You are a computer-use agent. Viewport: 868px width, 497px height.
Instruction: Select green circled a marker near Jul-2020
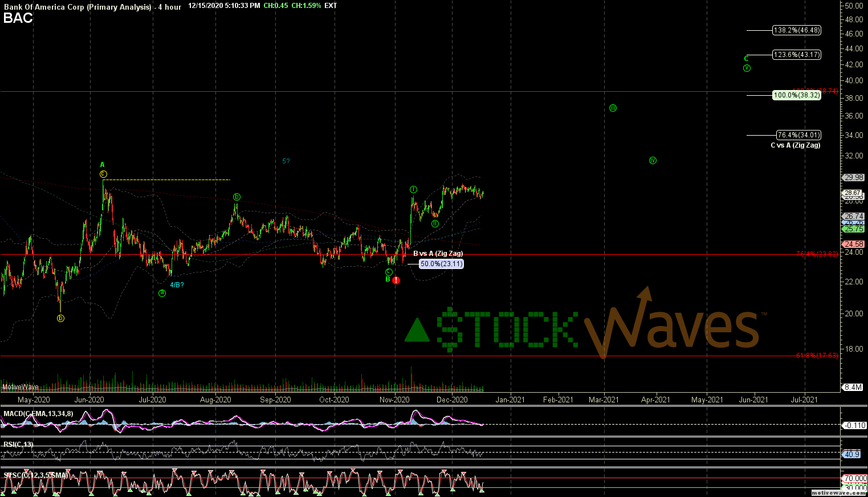tap(162, 293)
